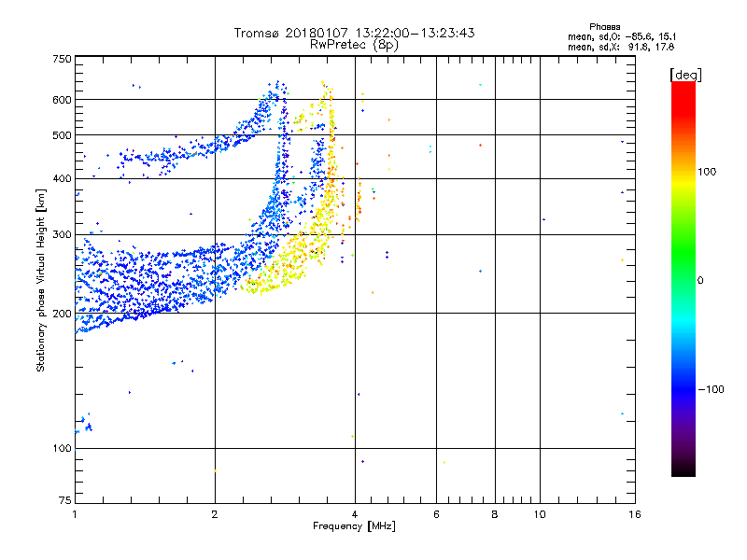The height and width of the screenshot is (560, 747).
Task: Click the 'mean, sd,O: -85.6, 15.1' statistics line
Action: [622, 36]
